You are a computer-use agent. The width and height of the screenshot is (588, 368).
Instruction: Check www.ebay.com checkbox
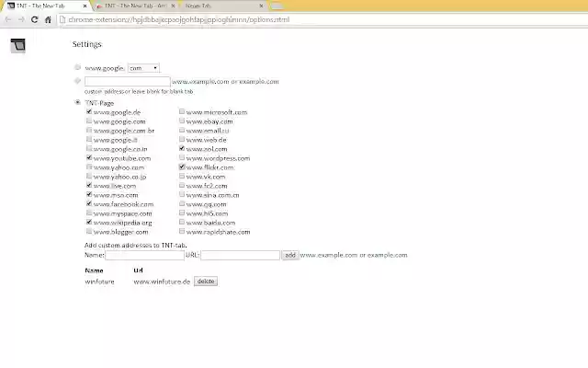pos(182,121)
